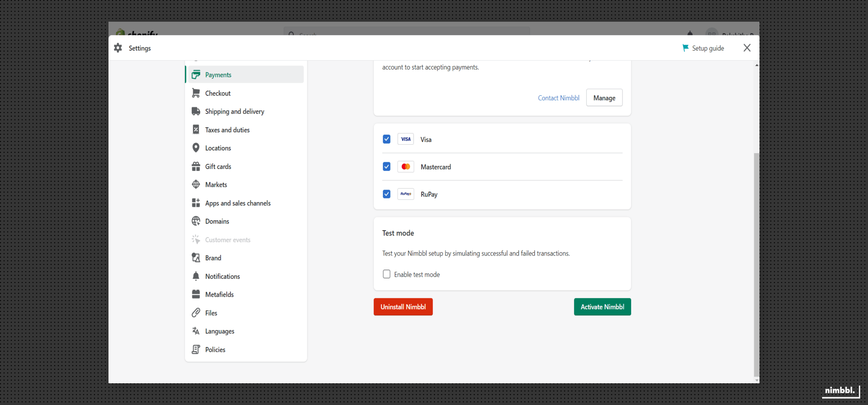
Task: Click the Settings gear icon
Action: click(x=118, y=48)
